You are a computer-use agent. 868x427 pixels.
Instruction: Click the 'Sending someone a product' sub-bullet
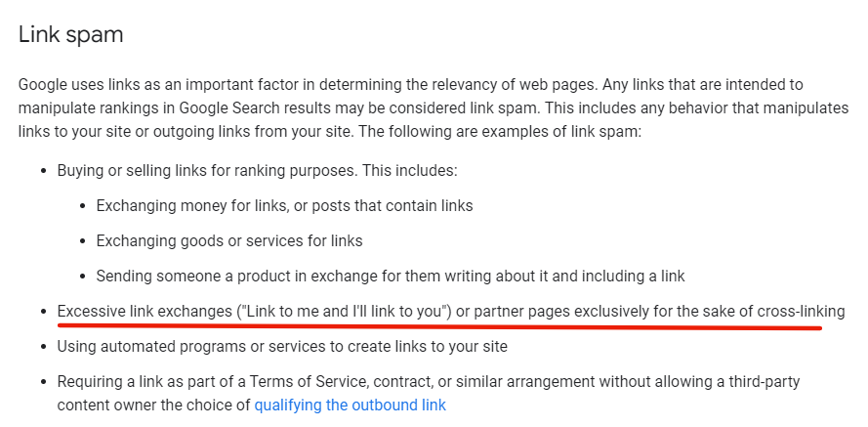point(391,276)
